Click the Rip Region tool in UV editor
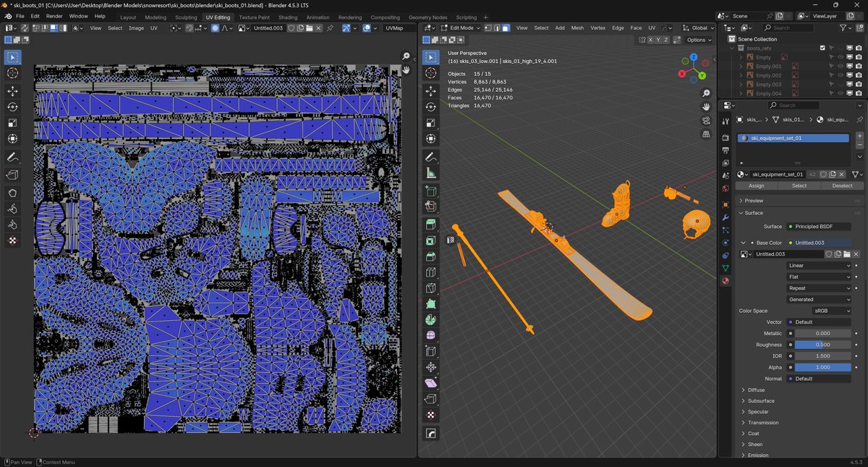 (13, 174)
